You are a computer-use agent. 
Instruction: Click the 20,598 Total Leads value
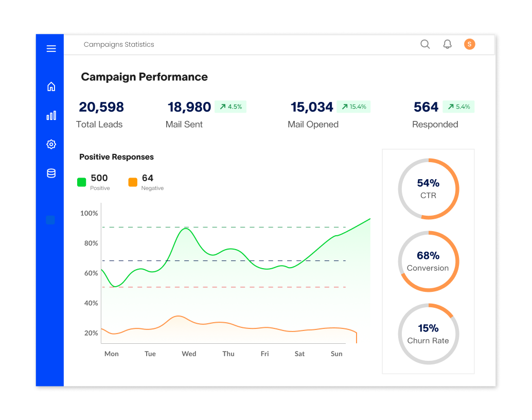101,107
